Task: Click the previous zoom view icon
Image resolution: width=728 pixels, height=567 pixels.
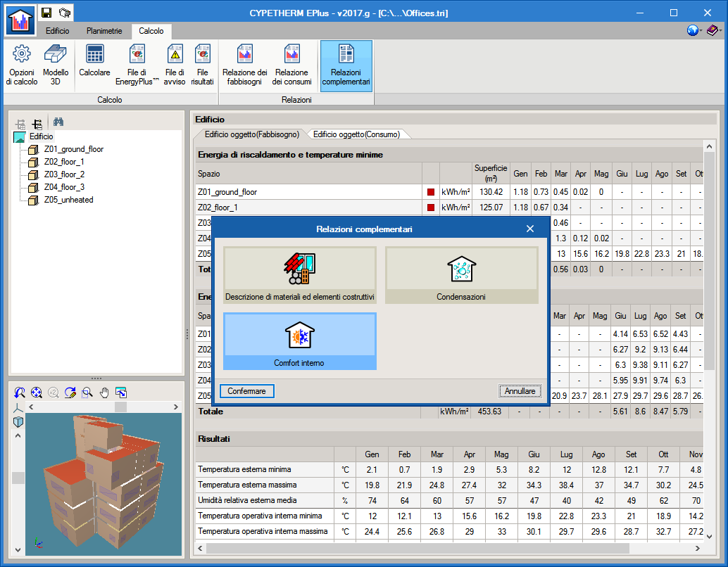Action: [x=20, y=393]
